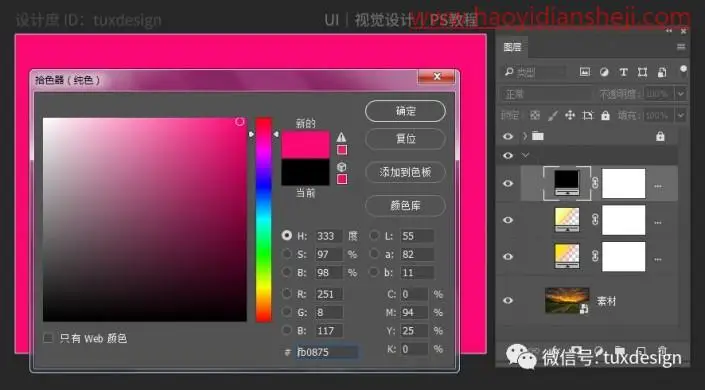Click the prevent artboard auto-nesting lock icon

coord(588,116)
